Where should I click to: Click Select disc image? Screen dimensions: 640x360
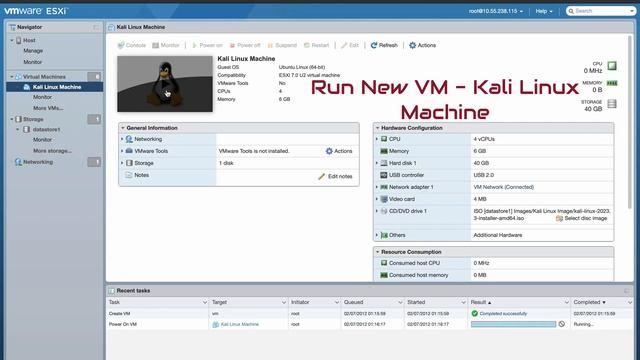pos(582,218)
